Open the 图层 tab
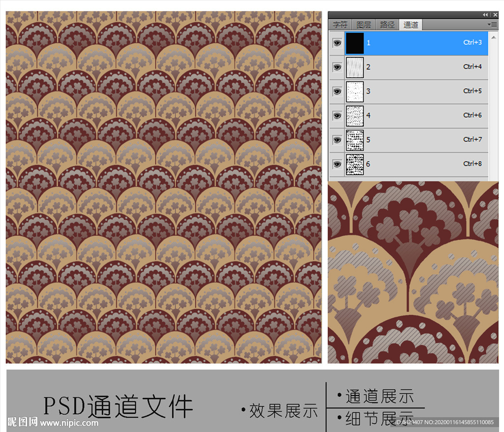The width and height of the screenshot is (504, 432). click(x=364, y=25)
